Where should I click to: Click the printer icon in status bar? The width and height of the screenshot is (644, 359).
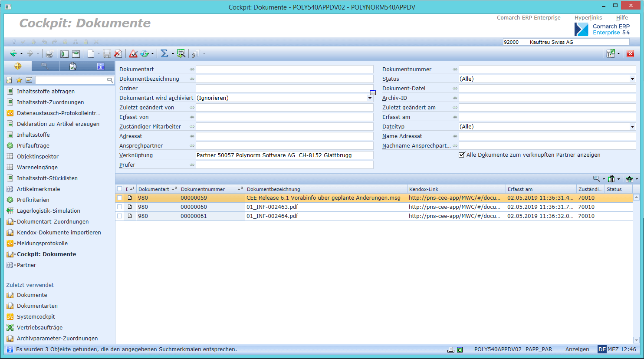coord(451,349)
